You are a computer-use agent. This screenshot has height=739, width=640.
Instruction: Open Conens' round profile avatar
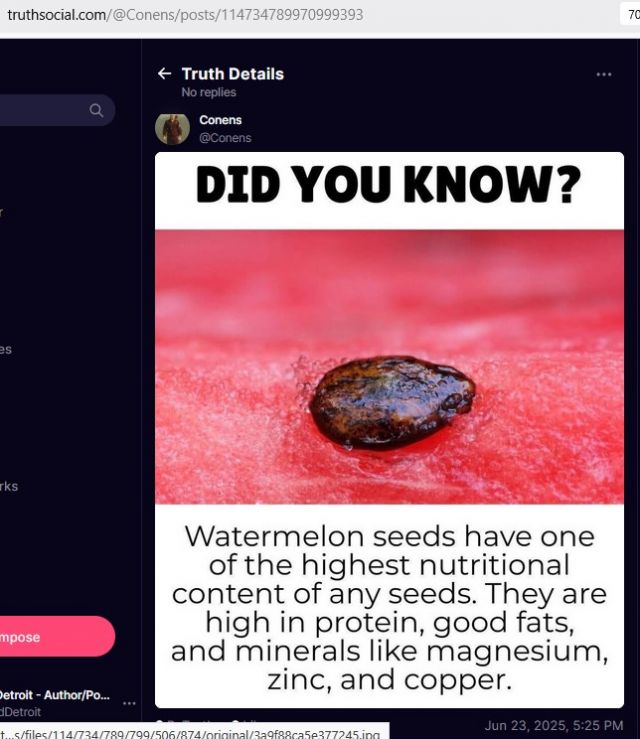pyautogui.click(x=172, y=128)
